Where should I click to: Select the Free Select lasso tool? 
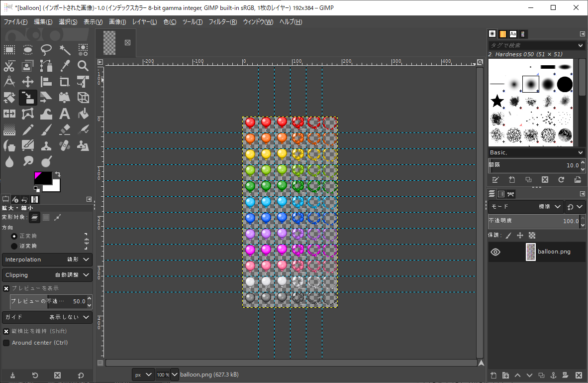46,50
